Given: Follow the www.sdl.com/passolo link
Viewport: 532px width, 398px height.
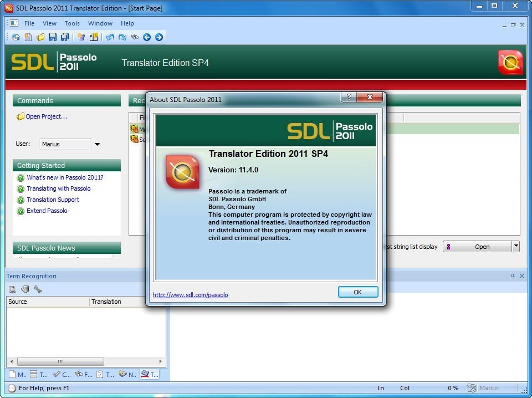Looking at the screenshot, I should click(190, 295).
